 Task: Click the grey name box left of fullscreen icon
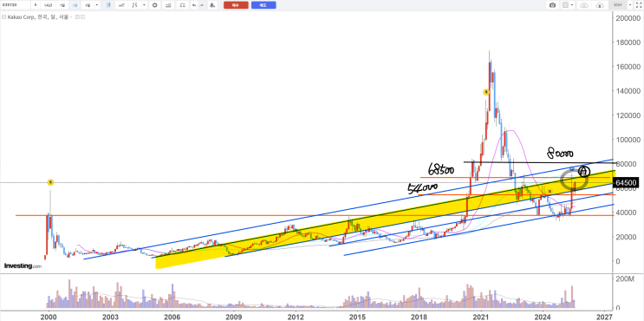tap(618, 5)
